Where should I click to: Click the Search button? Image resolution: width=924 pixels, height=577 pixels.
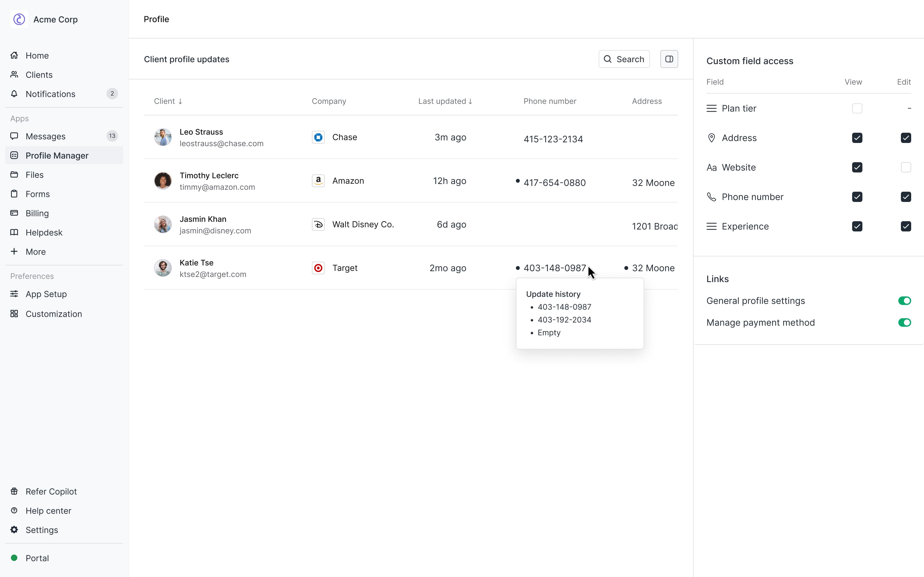tap(624, 59)
